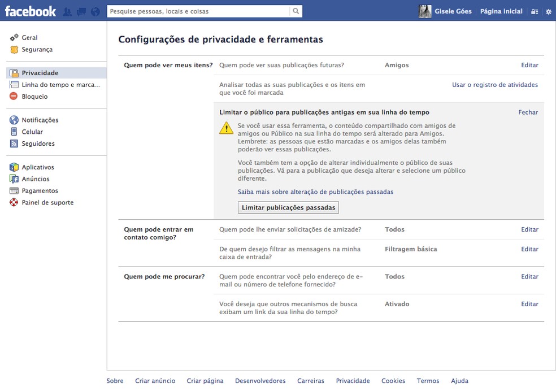Viewport: 556px width, 392px height.
Task: Click Limitar publicações passadas button
Action: pos(288,207)
